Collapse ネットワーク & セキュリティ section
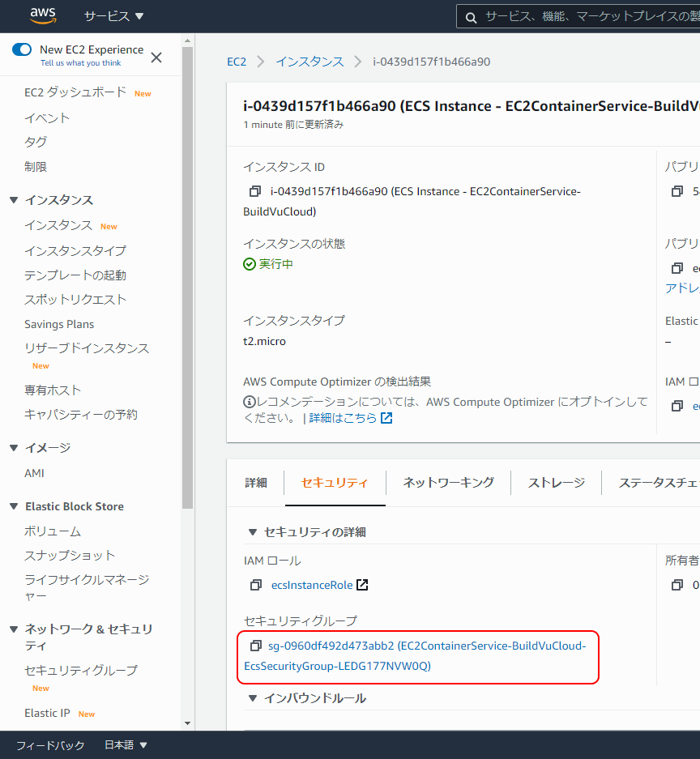The width and height of the screenshot is (700, 759). 14,629
